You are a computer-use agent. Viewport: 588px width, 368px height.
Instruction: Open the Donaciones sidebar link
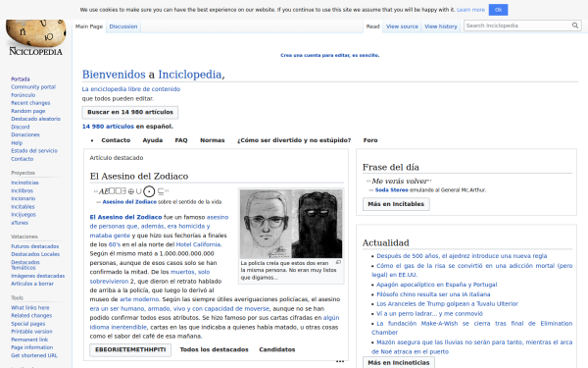25,134
